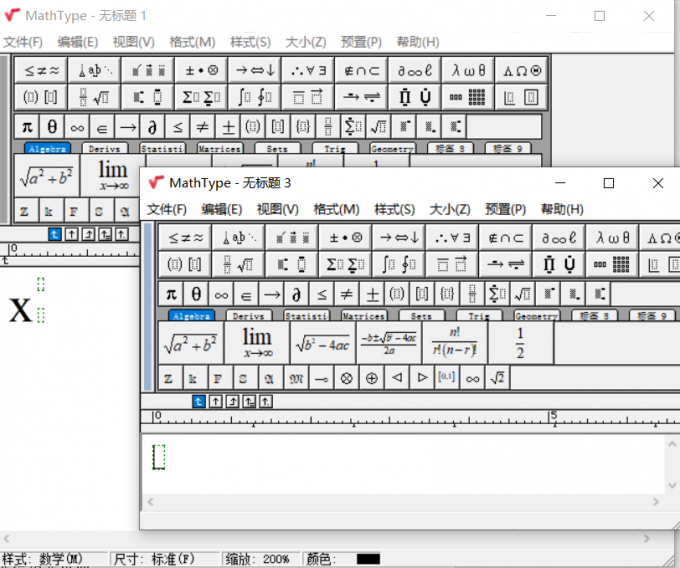Open subscript superscript templates in front window
This screenshot has height=568, width=680.
(x=292, y=264)
